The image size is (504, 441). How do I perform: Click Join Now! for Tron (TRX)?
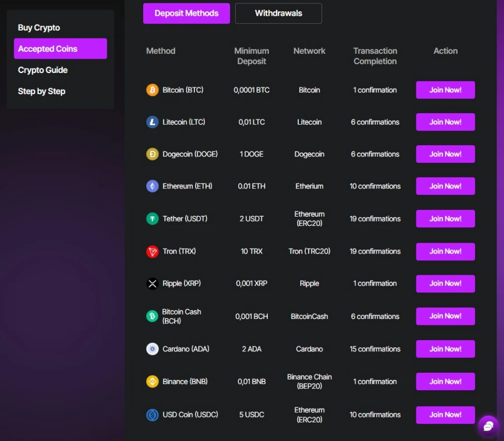click(445, 252)
